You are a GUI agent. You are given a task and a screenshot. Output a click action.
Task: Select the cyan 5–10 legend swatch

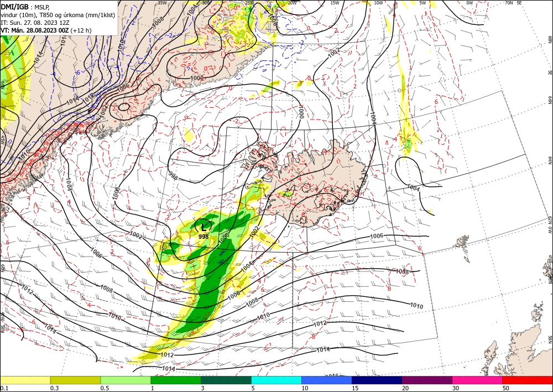tap(276, 380)
